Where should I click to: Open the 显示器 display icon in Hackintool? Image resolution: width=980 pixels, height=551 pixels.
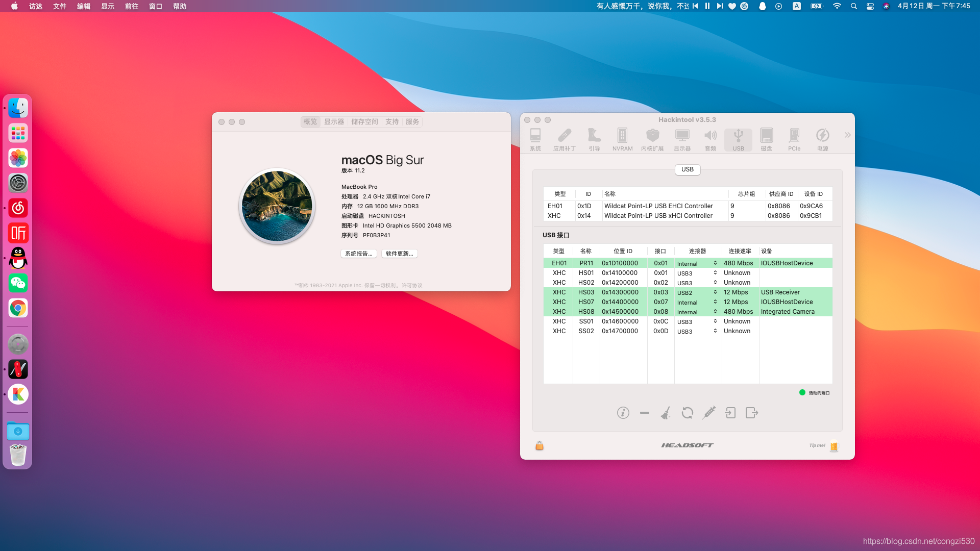(x=682, y=139)
